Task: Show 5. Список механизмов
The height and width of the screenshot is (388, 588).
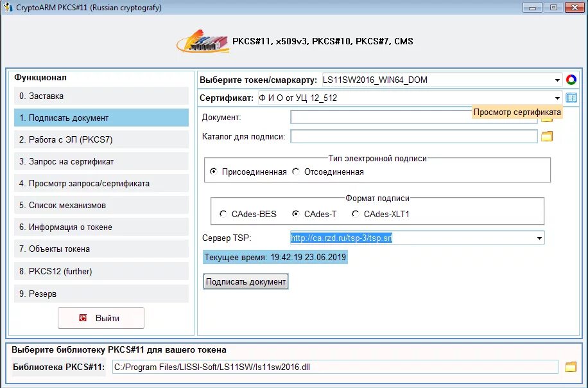Action: click(101, 206)
